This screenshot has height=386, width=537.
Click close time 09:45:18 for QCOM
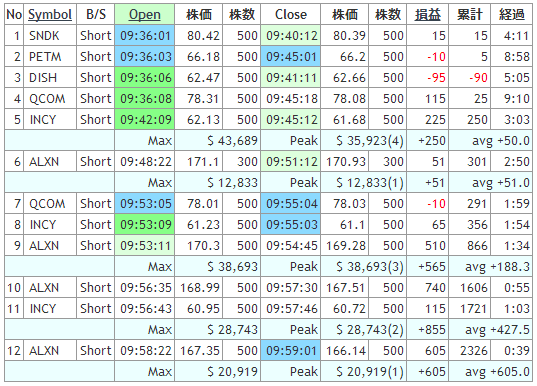pyautogui.click(x=291, y=99)
